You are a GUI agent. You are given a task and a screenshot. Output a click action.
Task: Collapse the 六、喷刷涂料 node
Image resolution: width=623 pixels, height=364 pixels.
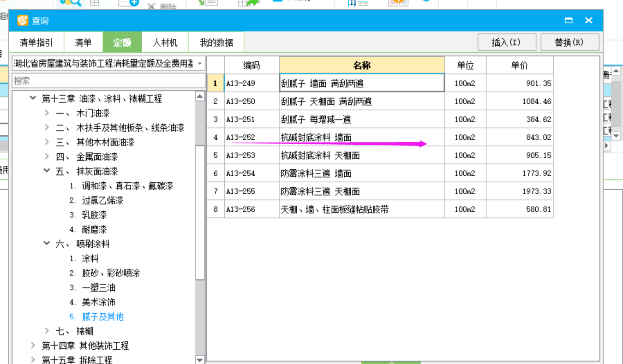[x=47, y=244]
